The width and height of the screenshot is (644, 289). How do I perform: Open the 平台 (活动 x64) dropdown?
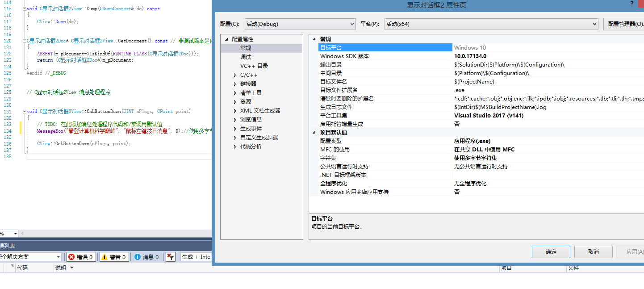coord(594,24)
